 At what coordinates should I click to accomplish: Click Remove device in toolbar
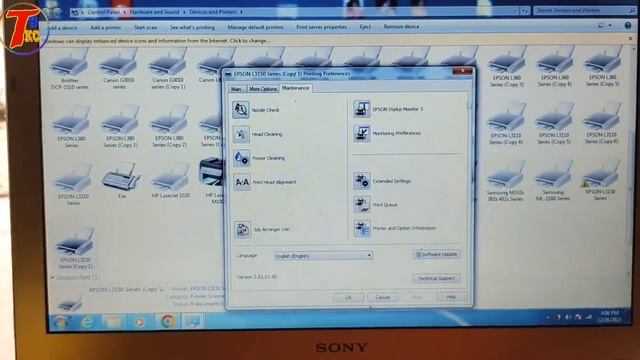401,27
